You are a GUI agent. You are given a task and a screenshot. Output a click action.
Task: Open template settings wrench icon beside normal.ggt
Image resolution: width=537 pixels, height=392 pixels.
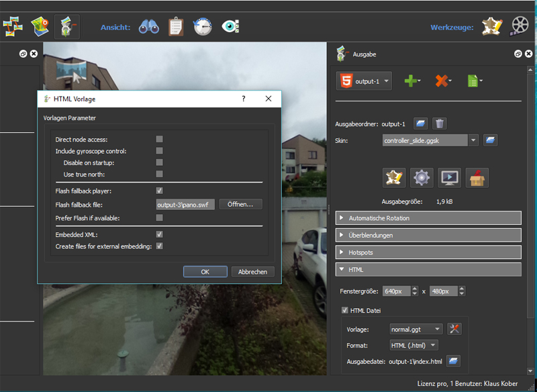pyautogui.click(x=454, y=329)
